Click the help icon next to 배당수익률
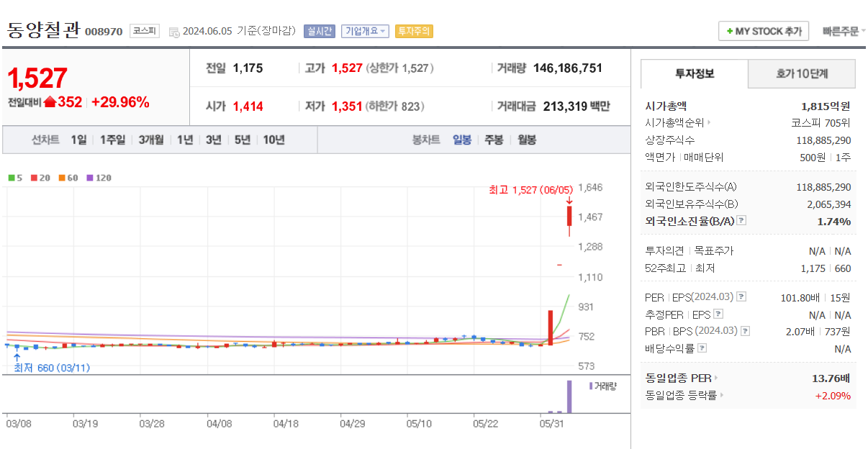The height and width of the screenshot is (449, 868). (702, 348)
